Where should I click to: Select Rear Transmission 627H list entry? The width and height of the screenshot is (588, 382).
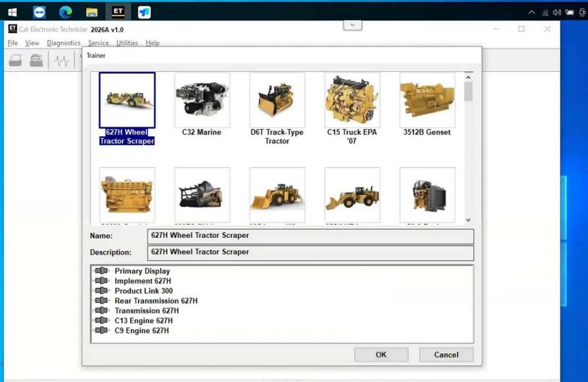(156, 301)
